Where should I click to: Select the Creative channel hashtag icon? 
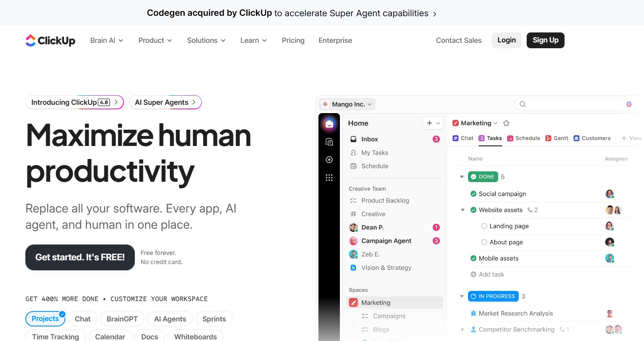pos(354,214)
